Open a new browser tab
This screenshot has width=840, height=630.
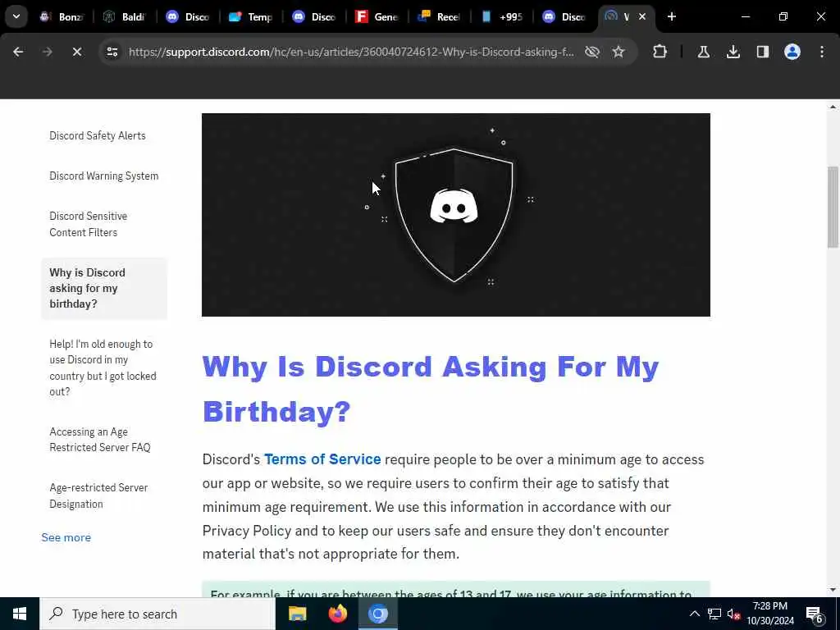coord(671,16)
